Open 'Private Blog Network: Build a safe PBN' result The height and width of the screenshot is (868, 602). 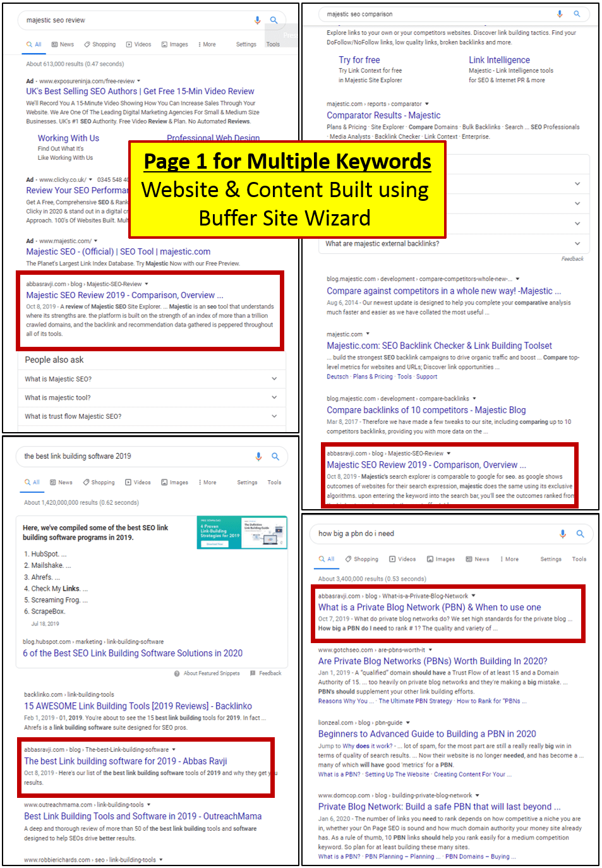[x=439, y=807]
